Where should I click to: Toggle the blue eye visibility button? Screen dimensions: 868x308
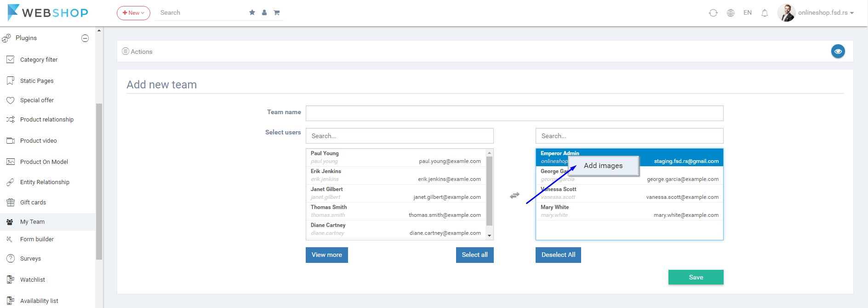[x=838, y=52]
